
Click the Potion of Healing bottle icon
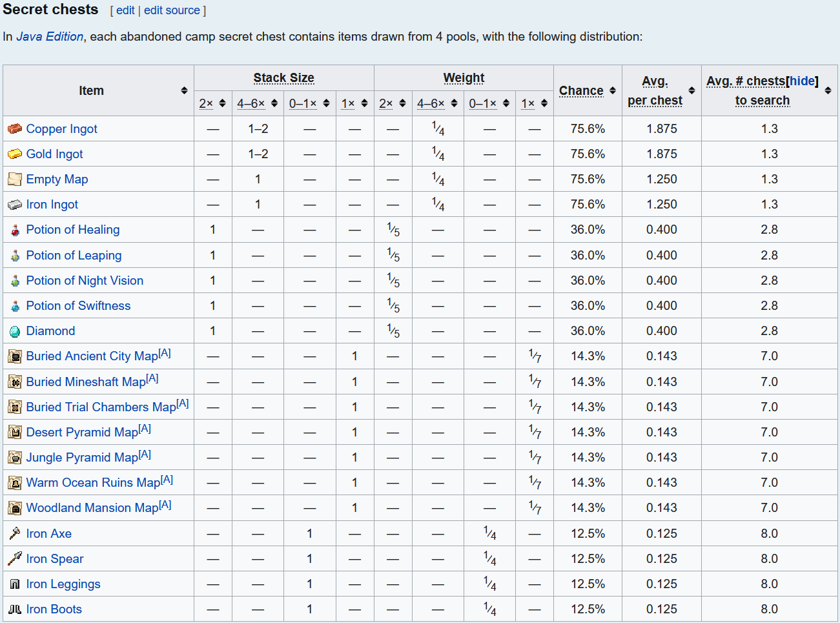point(15,230)
